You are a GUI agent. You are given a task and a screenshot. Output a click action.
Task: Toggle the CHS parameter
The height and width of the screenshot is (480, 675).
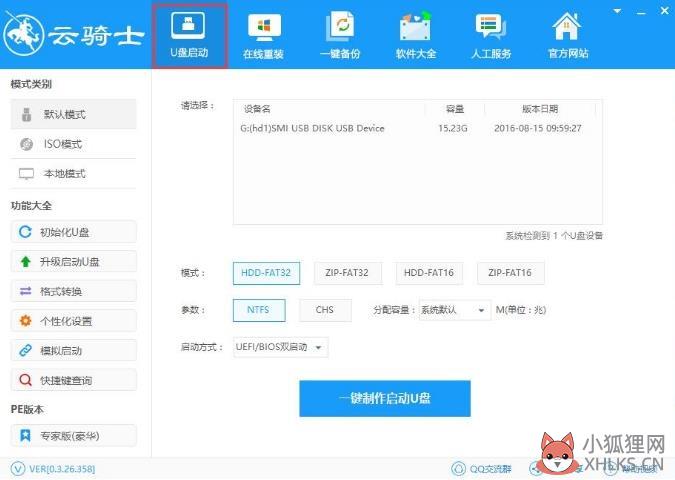coord(325,310)
